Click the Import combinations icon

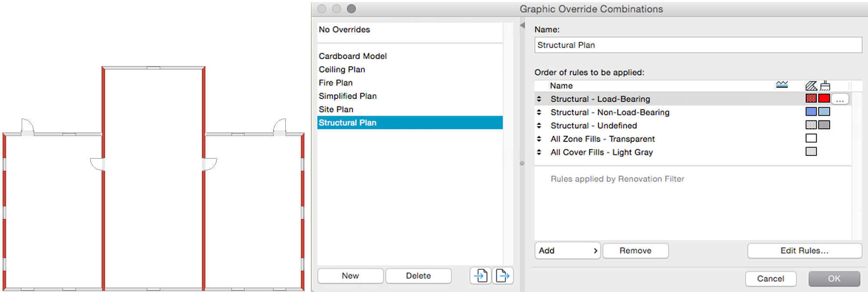click(x=481, y=275)
